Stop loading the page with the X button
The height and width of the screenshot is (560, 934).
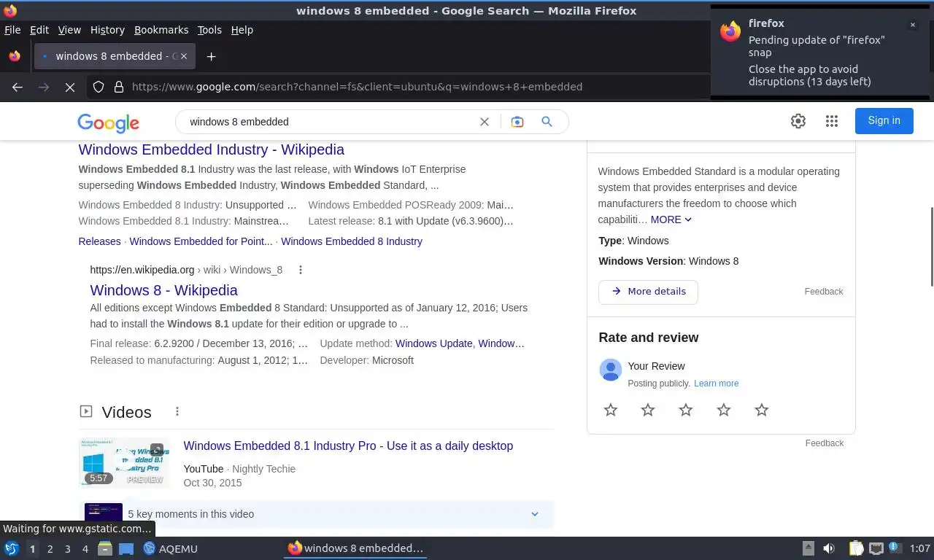click(70, 87)
